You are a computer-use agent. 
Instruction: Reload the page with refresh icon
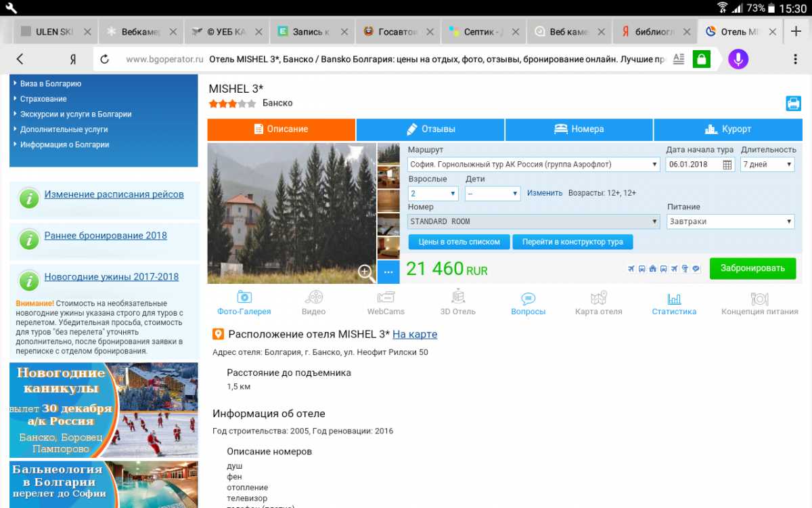[105, 59]
